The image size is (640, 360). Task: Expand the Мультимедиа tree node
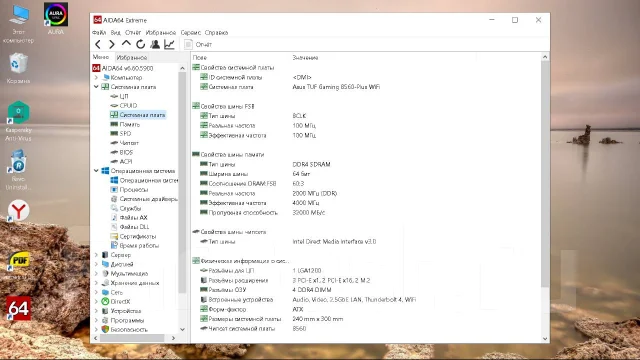96,274
